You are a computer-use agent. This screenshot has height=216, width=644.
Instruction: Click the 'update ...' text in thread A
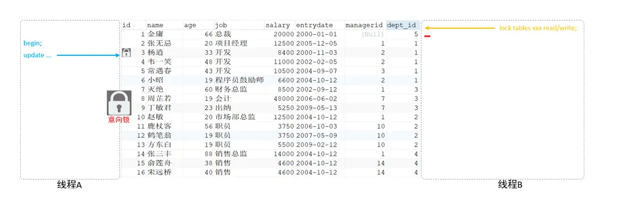click(37, 55)
